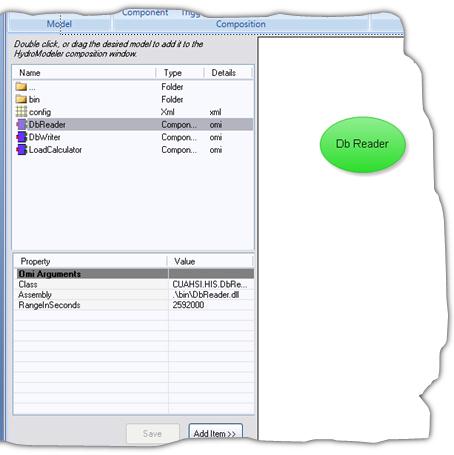Click the Add Item >> button
Viewport: 454px width, 455px height.
pyautogui.click(x=215, y=434)
